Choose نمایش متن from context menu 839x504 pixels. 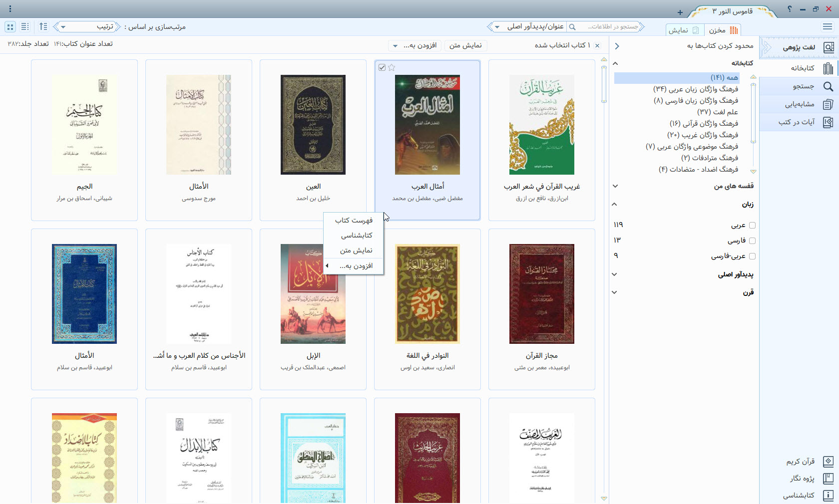354,251
